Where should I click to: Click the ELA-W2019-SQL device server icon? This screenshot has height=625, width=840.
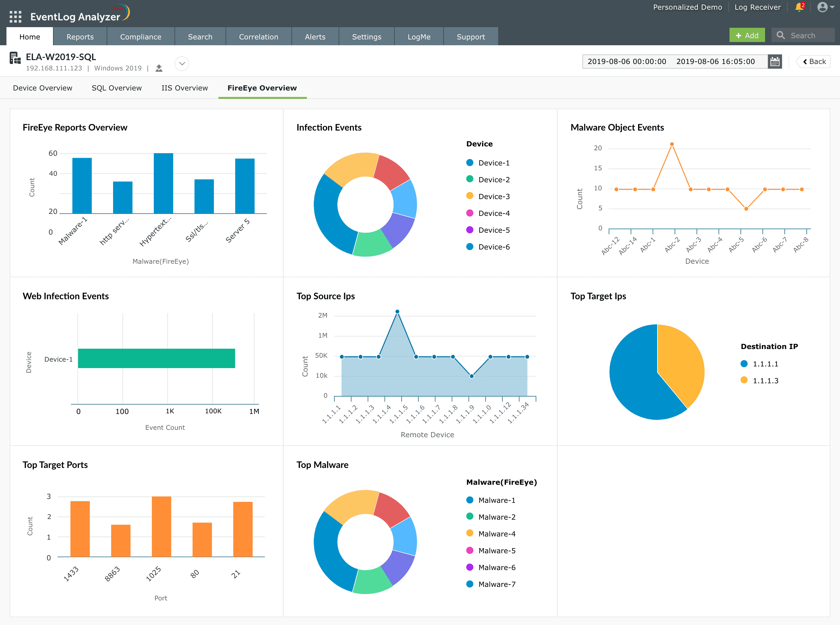point(15,58)
